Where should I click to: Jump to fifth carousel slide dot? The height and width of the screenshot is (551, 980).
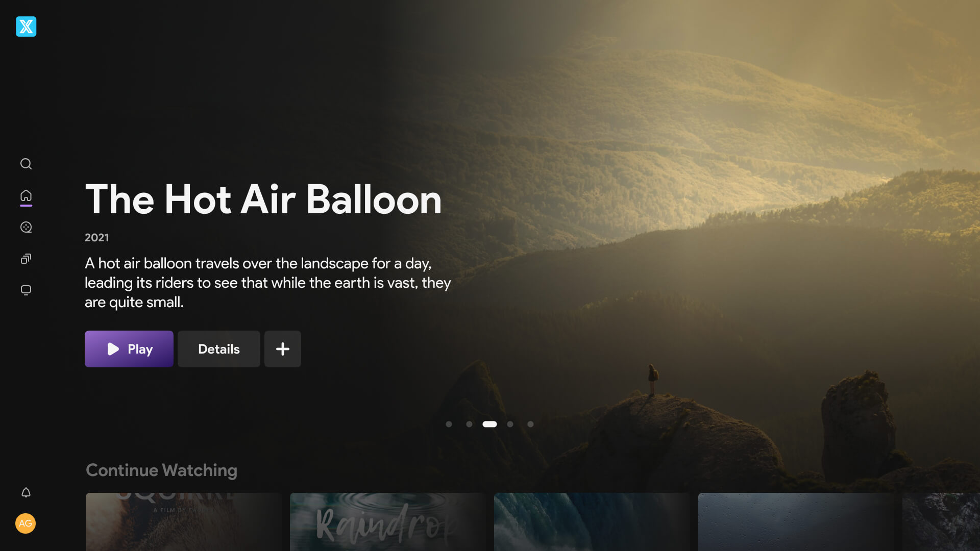click(530, 424)
